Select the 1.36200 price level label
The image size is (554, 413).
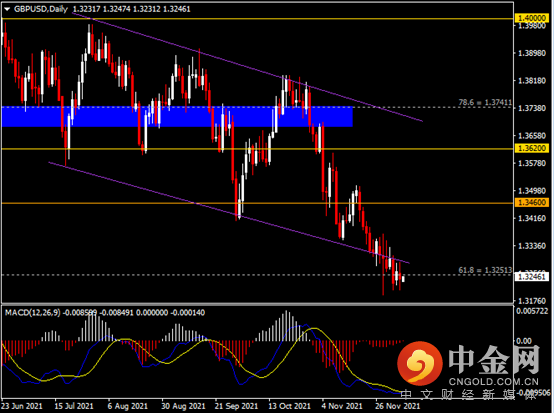[x=532, y=148]
